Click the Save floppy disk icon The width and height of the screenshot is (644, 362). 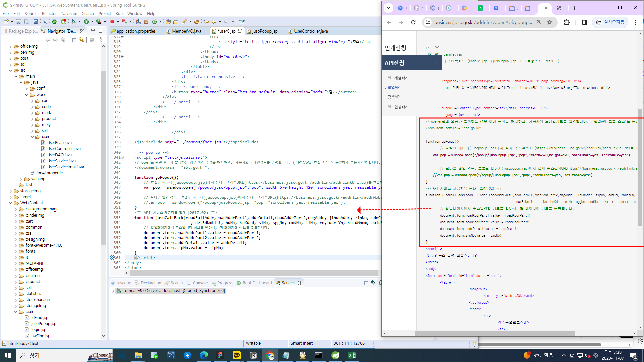(18, 22)
